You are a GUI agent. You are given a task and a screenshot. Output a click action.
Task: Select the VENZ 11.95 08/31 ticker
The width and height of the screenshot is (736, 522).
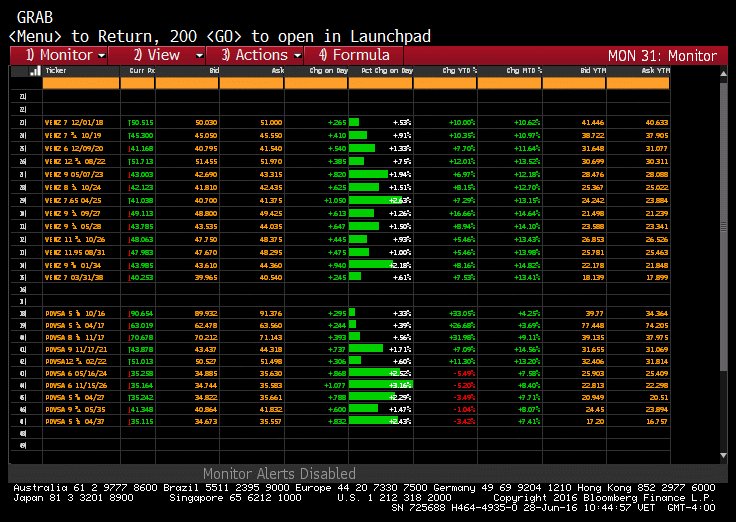click(x=75, y=252)
